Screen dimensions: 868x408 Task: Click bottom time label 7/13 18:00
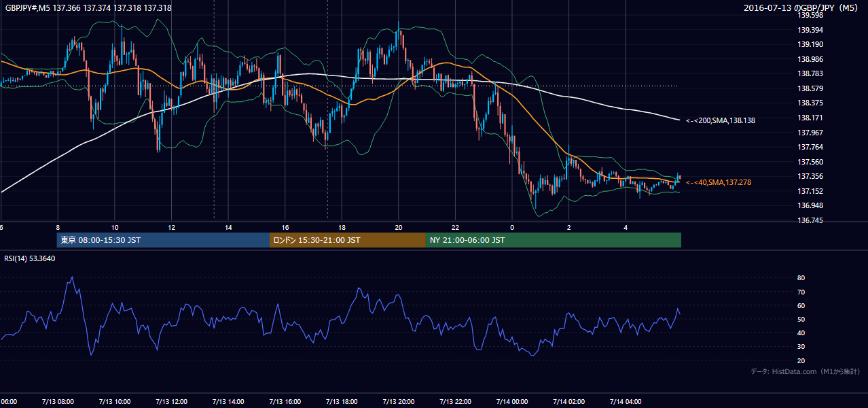click(x=342, y=401)
